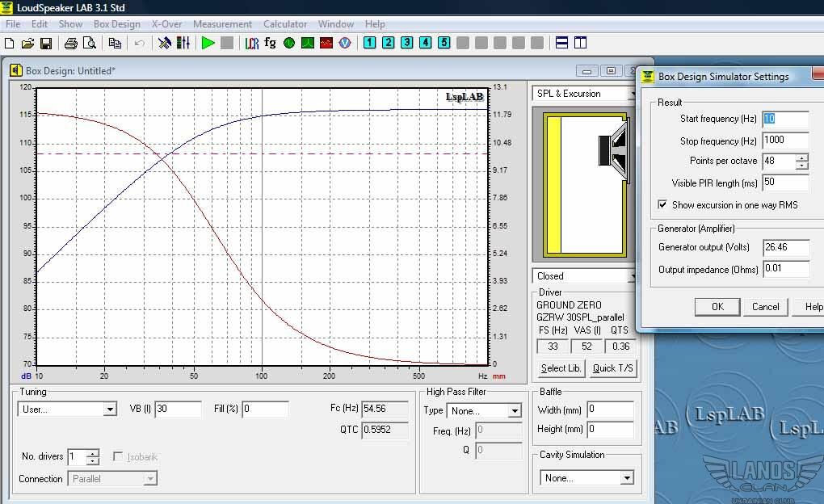Viewport: 824px width, 504px height.
Task: Click the Select Lib. button
Action: click(561, 368)
